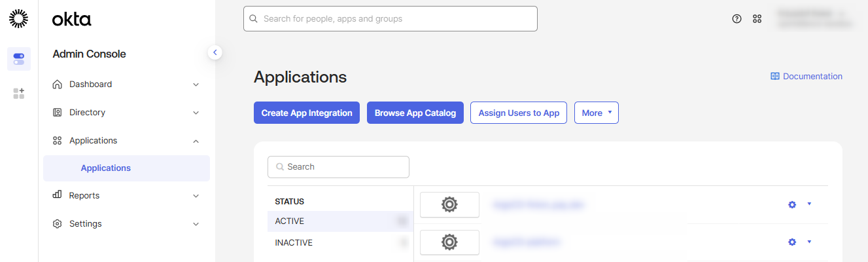Click the Okta sunburst logo icon
This screenshot has height=262, width=868.
[19, 19]
